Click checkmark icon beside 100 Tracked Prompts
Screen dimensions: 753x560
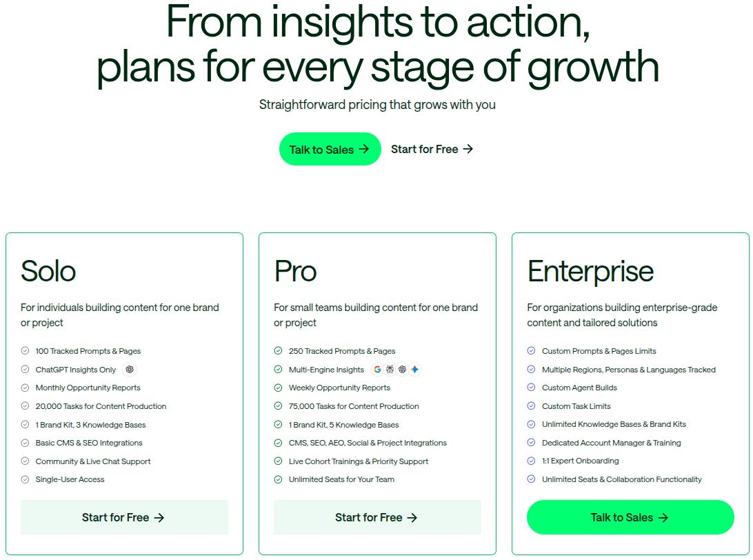point(26,351)
